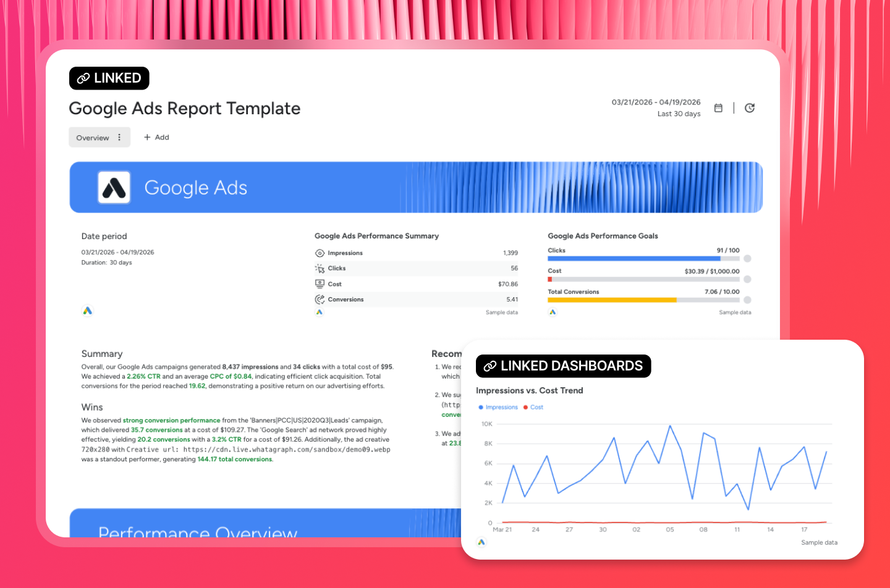Click the Total Conversions goal progress bar
The width and height of the screenshot is (890, 588).
click(x=643, y=300)
